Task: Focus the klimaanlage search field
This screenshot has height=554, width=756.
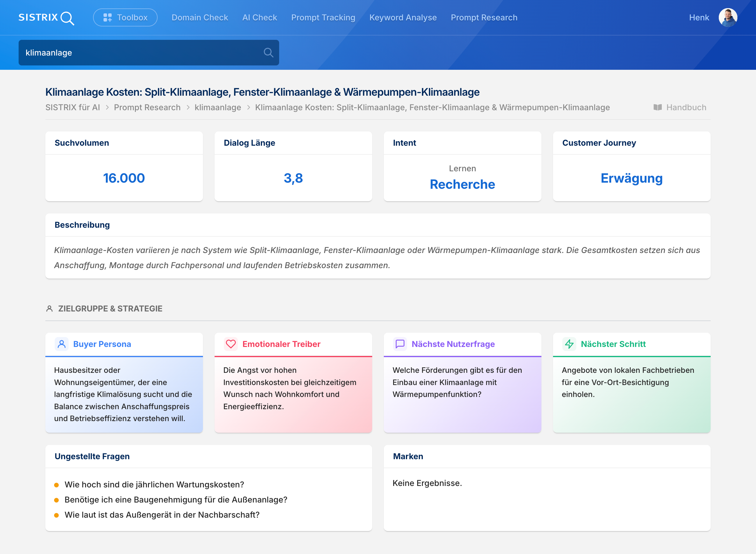Action: (149, 53)
